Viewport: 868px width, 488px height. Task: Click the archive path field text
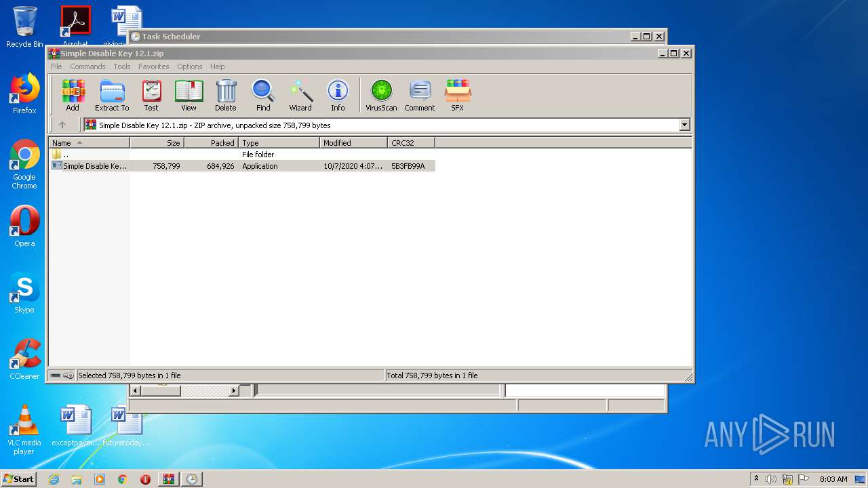click(215, 125)
